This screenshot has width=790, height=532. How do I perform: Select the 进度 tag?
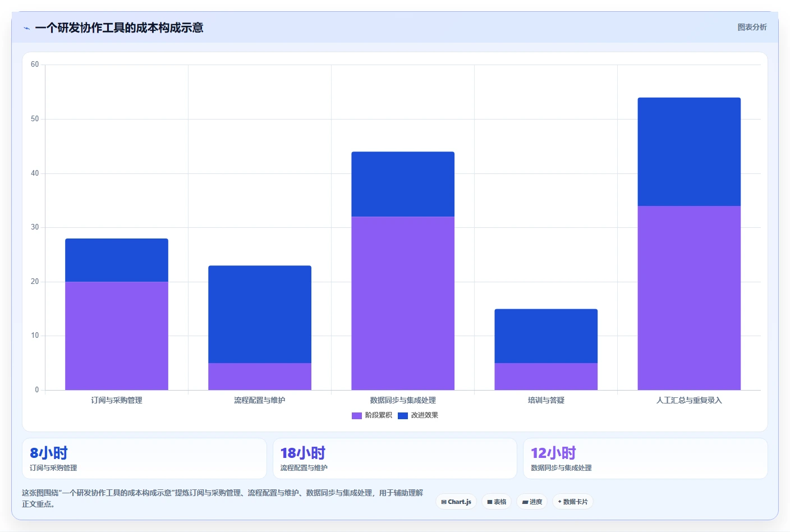(x=532, y=502)
